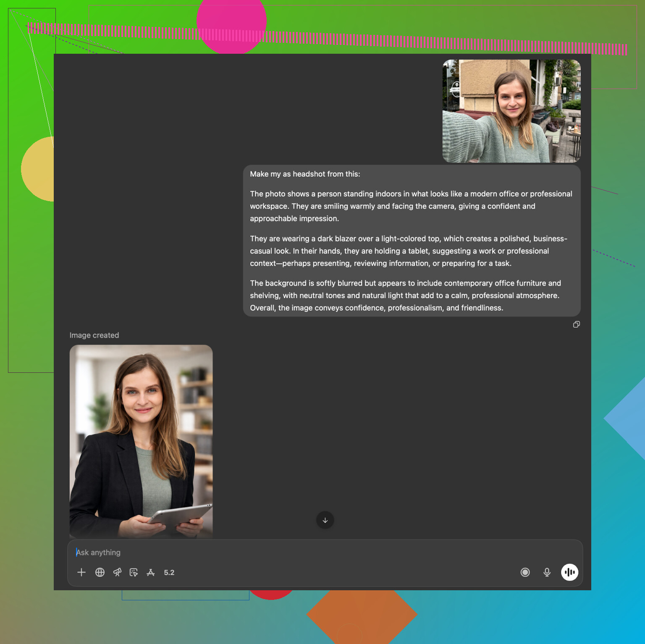
Task: Click the 'Make my as headshot' text line
Action: coord(305,174)
